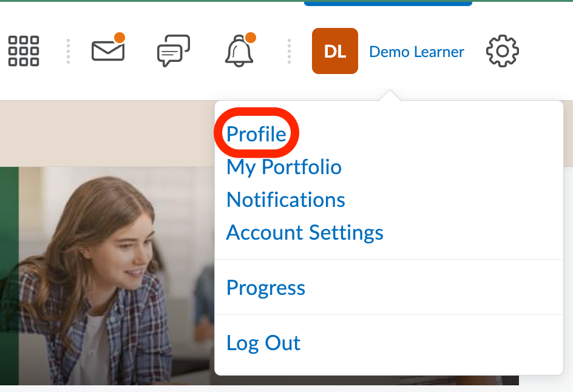Open the message alerts envelope icon
The image size is (573, 392).
(x=109, y=47)
